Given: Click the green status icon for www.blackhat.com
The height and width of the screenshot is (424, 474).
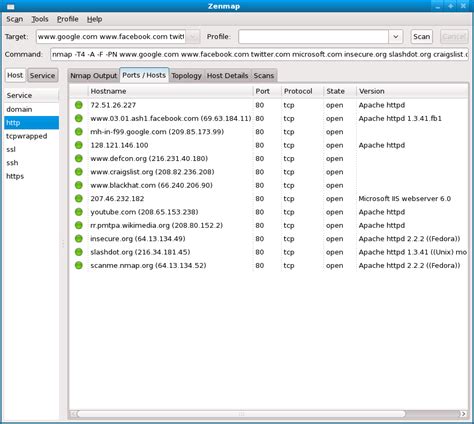Looking at the screenshot, I should click(79, 185).
